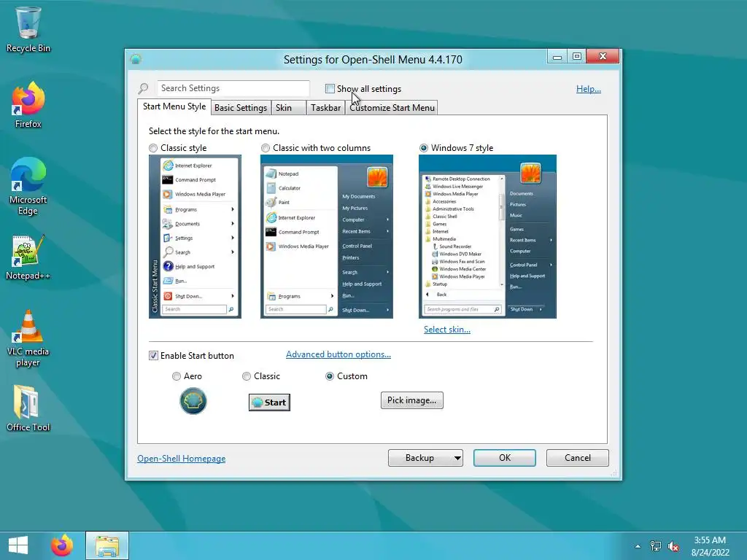Select the Windows 7 style radio button

(424, 148)
